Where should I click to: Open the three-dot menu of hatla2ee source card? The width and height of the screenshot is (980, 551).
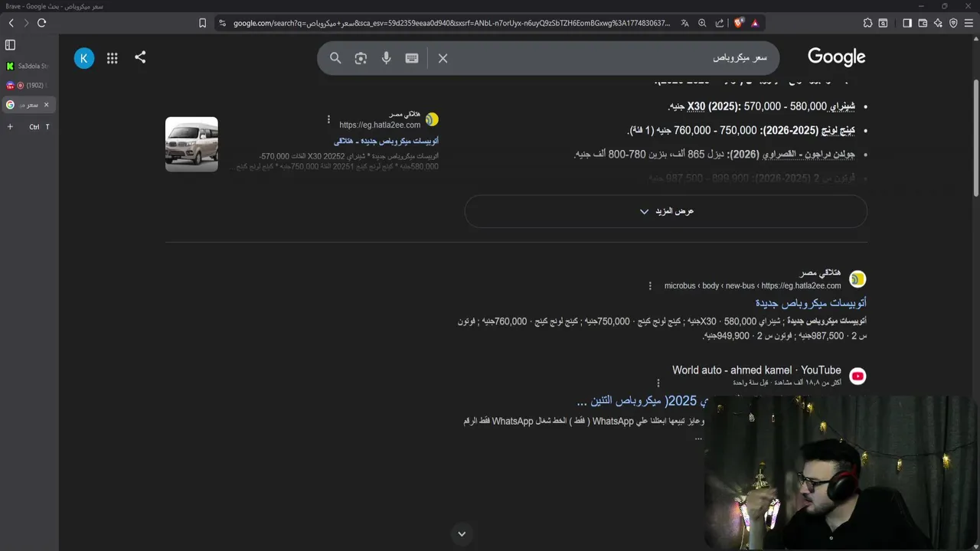point(328,119)
